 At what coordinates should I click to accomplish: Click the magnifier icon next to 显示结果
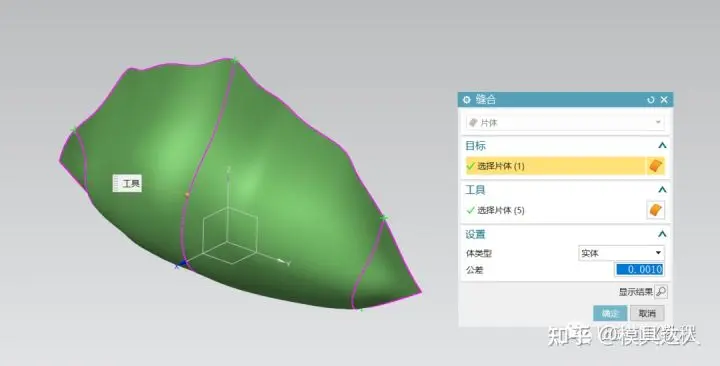click(x=661, y=292)
